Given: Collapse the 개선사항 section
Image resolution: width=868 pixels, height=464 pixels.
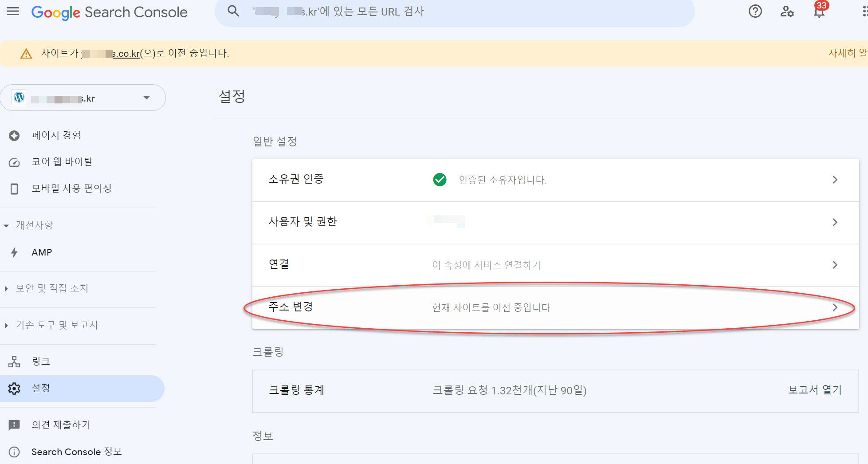Looking at the screenshot, I should (x=6, y=226).
